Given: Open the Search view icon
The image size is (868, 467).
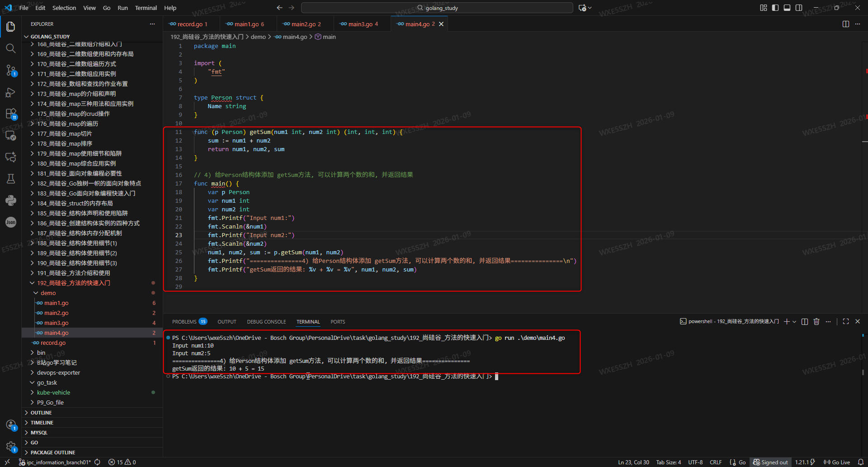Looking at the screenshot, I should click(11, 48).
